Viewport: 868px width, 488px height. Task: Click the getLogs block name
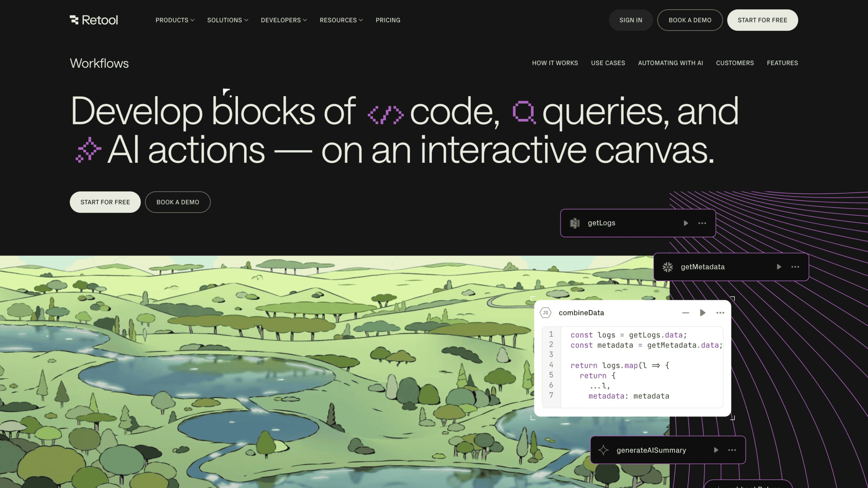pyautogui.click(x=601, y=223)
